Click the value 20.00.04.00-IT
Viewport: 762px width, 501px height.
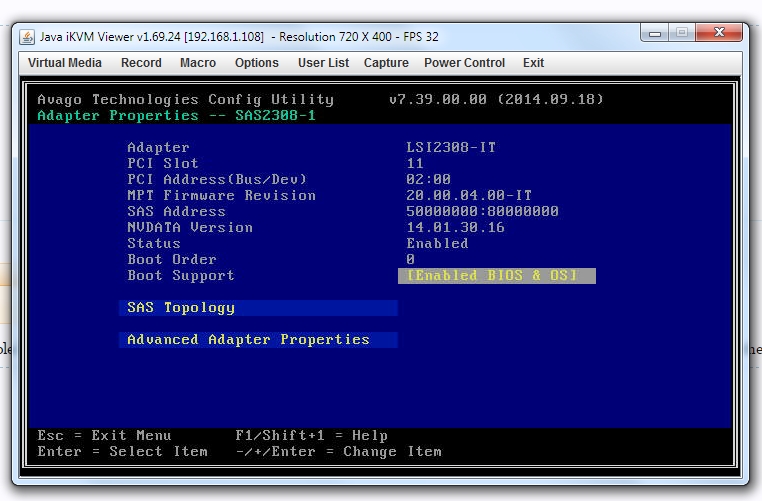coord(469,195)
